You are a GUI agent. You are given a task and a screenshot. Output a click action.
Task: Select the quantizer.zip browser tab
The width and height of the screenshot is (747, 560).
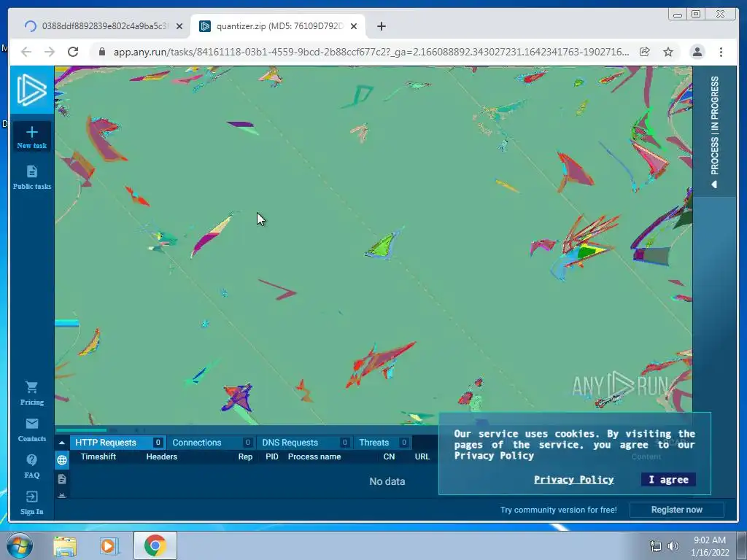click(x=278, y=26)
